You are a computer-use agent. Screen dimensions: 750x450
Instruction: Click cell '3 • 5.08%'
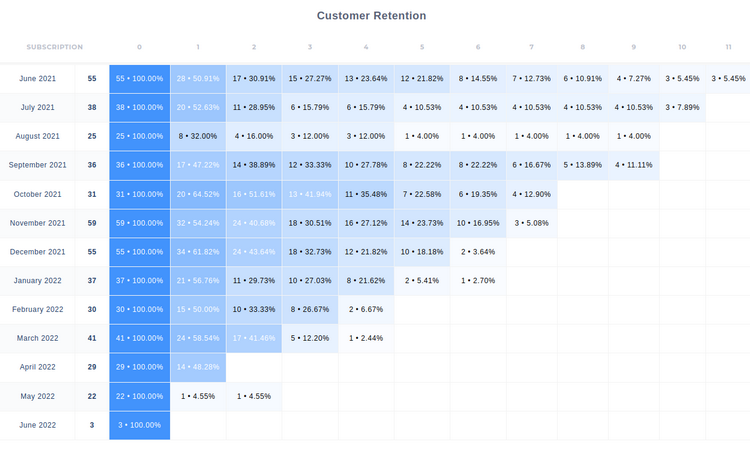tap(531, 223)
